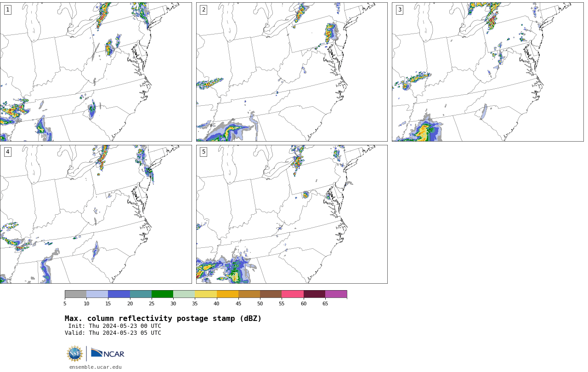This screenshot has width=588, height=372.
Task: Click the dark green 25-30 dBZ swatch
Action: pyautogui.click(x=162, y=294)
